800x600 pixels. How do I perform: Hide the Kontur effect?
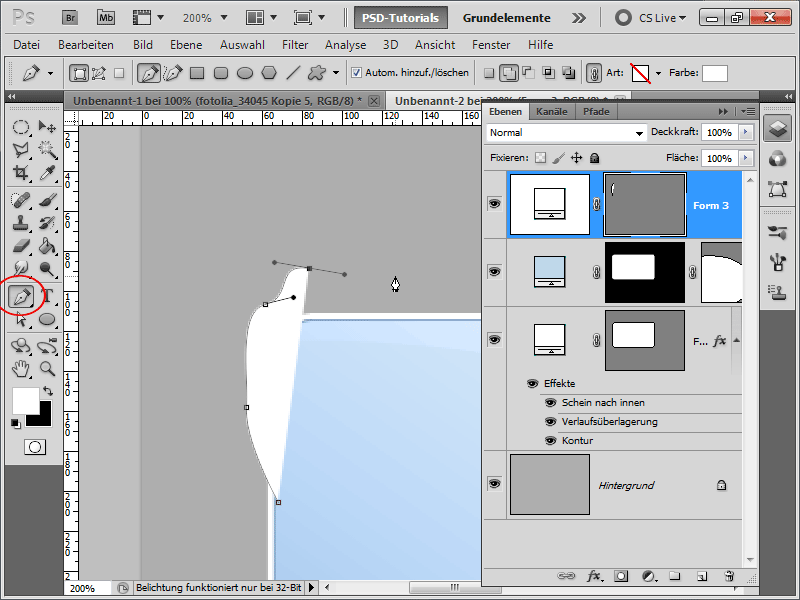551,440
